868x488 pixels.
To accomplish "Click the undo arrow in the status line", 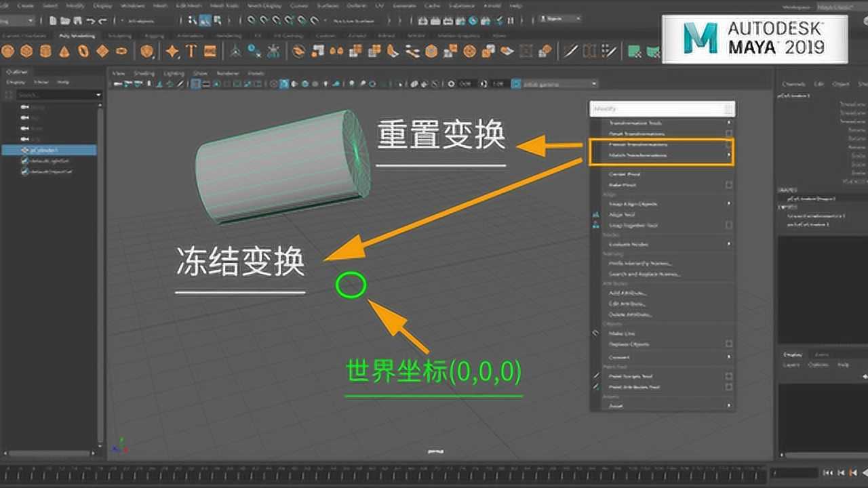I will (92, 21).
